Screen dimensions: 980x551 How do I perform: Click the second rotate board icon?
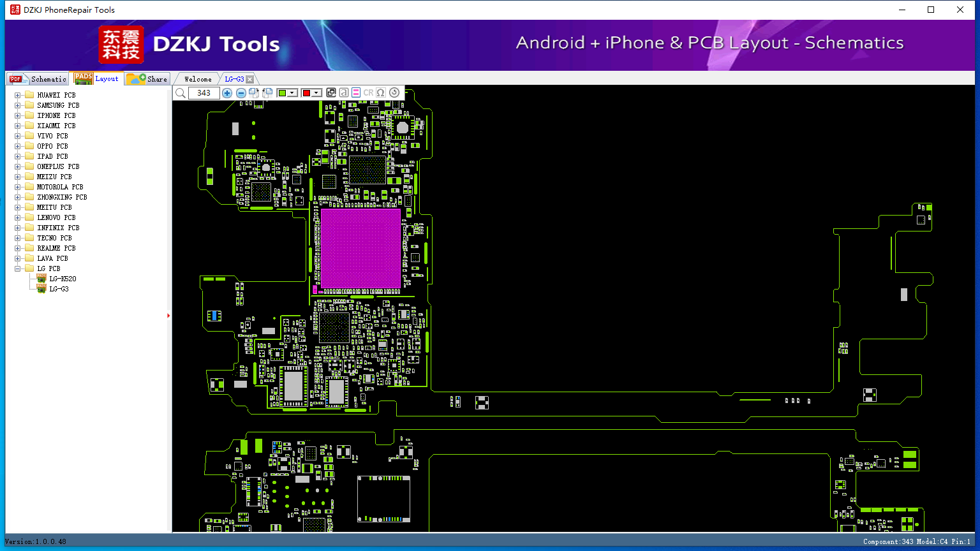tap(267, 93)
